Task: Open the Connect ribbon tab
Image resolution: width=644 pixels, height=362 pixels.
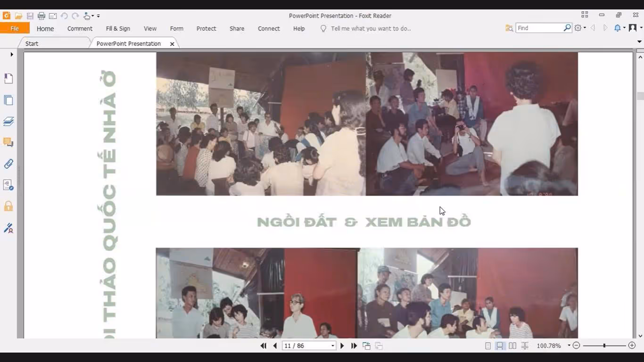Action: 269,29
